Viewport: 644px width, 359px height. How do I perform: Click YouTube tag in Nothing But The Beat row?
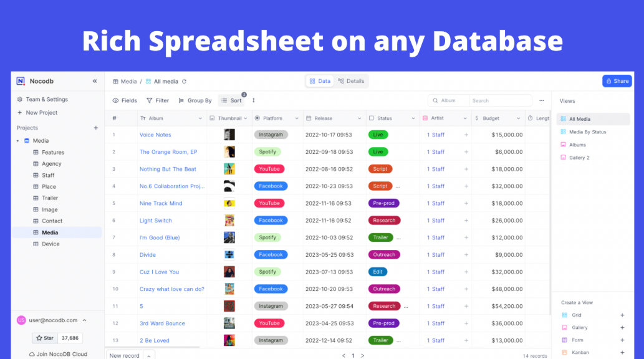point(269,169)
